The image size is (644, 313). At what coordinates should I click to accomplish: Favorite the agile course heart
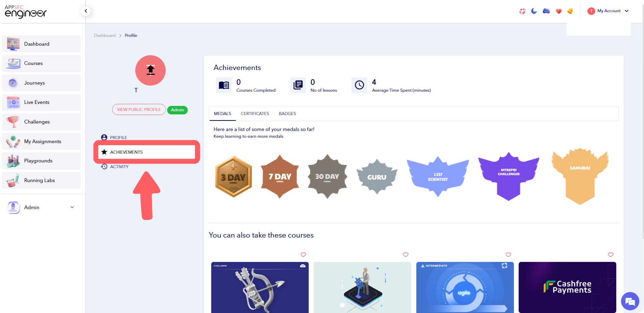(508, 255)
